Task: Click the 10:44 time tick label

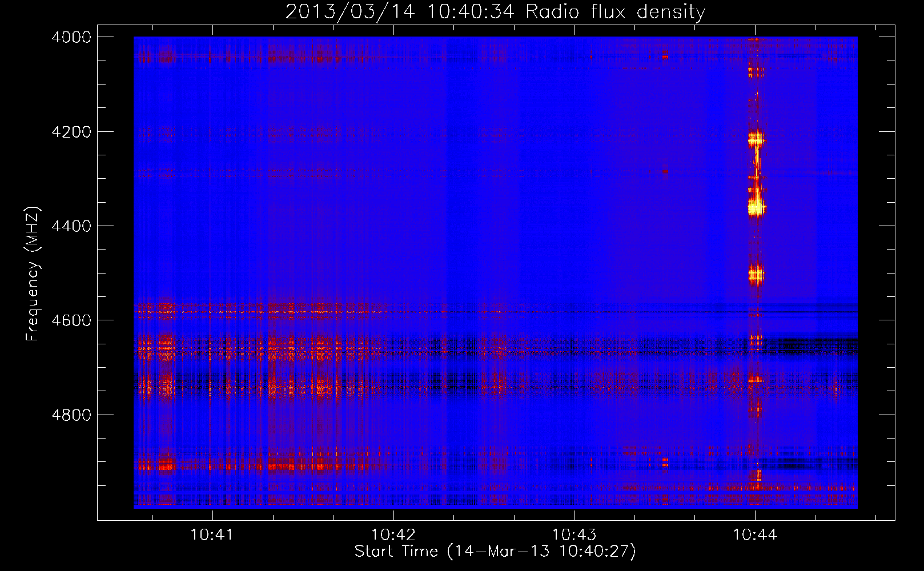Action: coord(755,535)
